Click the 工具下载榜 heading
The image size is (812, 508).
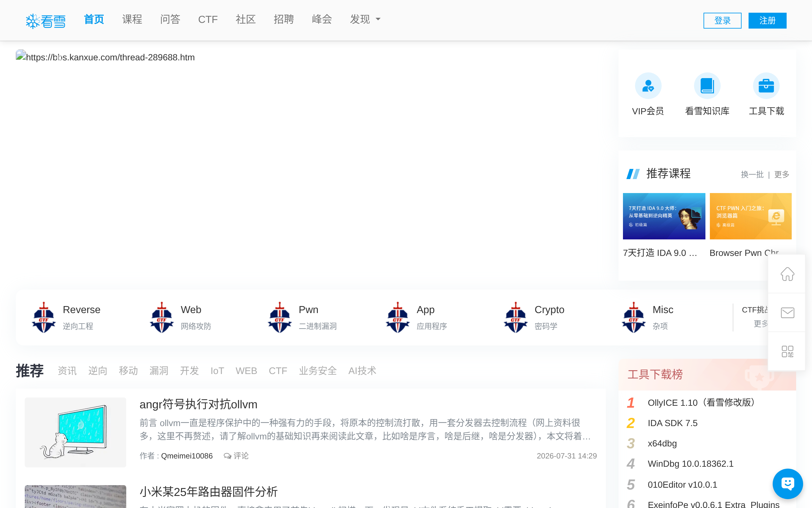pyautogui.click(x=655, y=374)
